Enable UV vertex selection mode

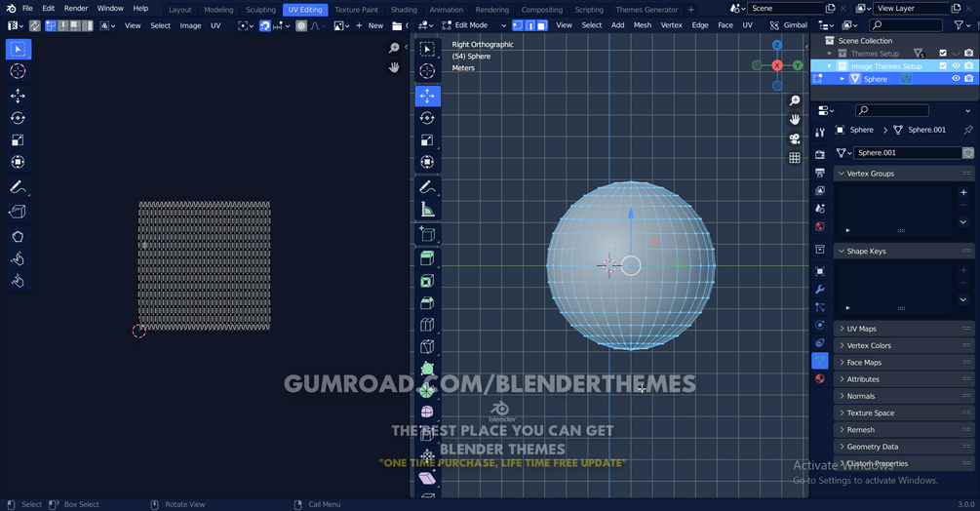pyautogui.click(x=51, y=25)
